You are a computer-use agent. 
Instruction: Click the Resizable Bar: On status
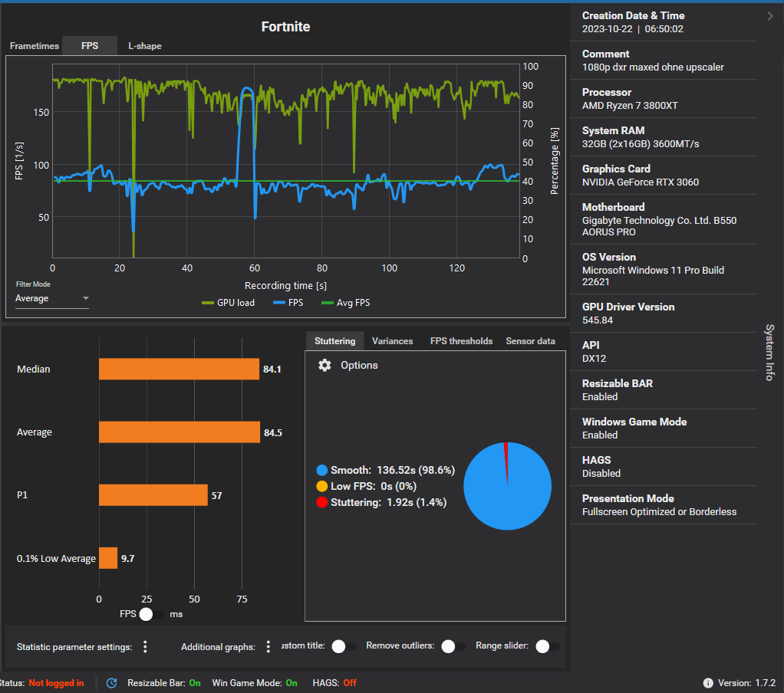click(x=164, y=683)
